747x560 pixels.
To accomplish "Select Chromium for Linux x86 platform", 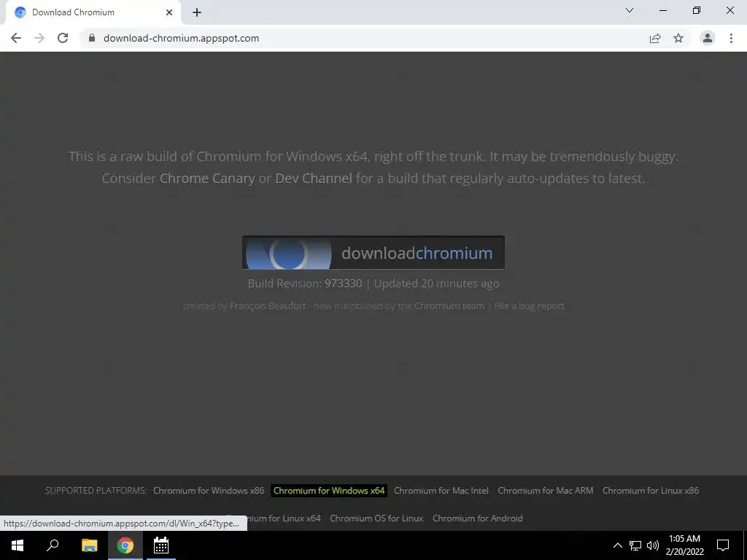I will point(650,491).
